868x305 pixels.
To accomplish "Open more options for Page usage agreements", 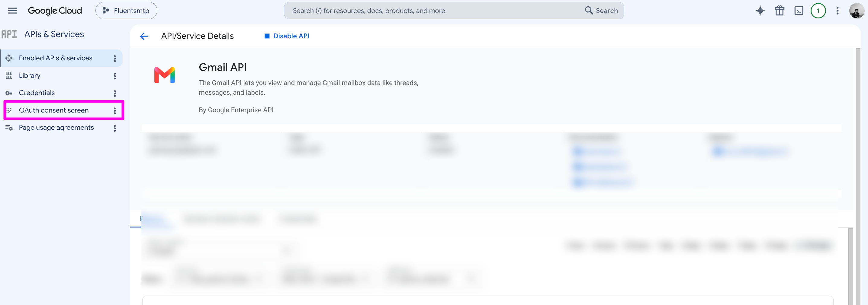I will coord(115,128).
